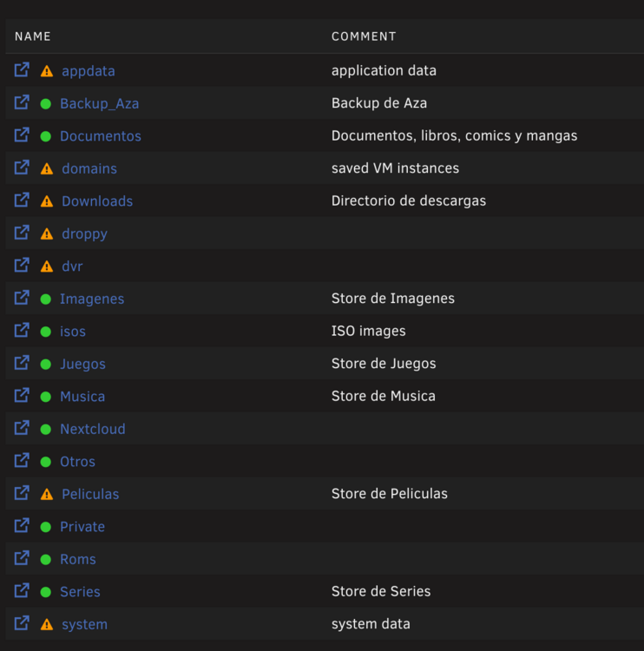
Task: Click the warning icon beside Peliculas
Action: pyautogui.click(x=47, y=494)
